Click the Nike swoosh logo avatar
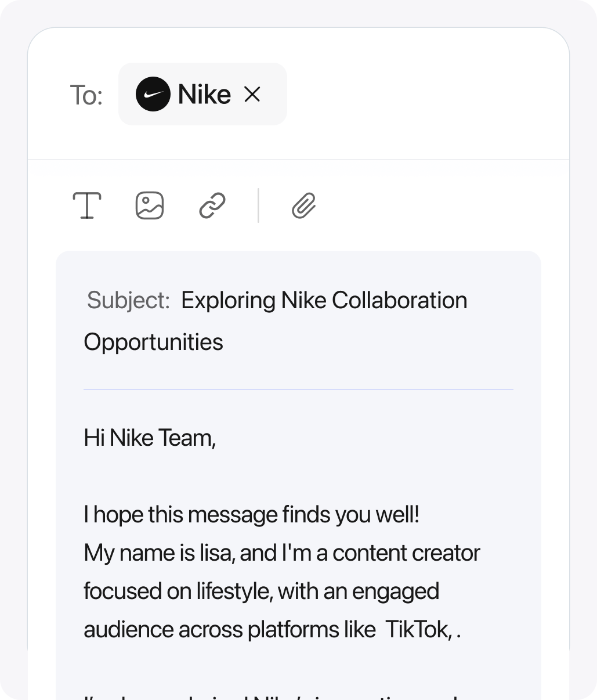The image size is (597, 700). click(x=153, y=94)
